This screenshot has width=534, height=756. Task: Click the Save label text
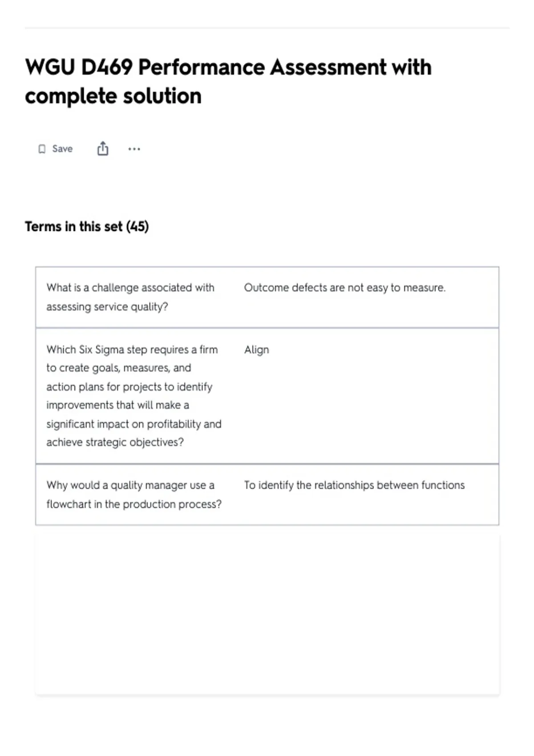[62, 149]
